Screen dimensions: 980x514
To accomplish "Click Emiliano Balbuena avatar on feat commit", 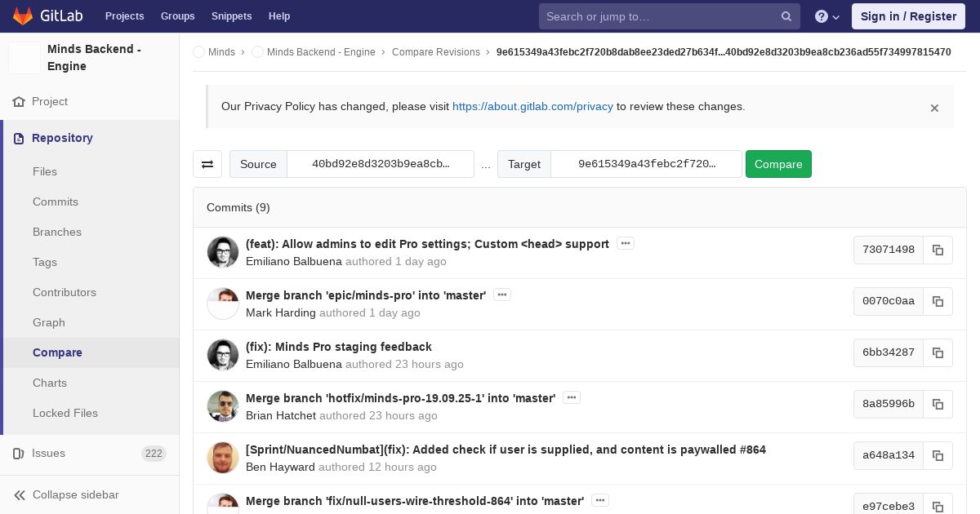I will 223,252.
